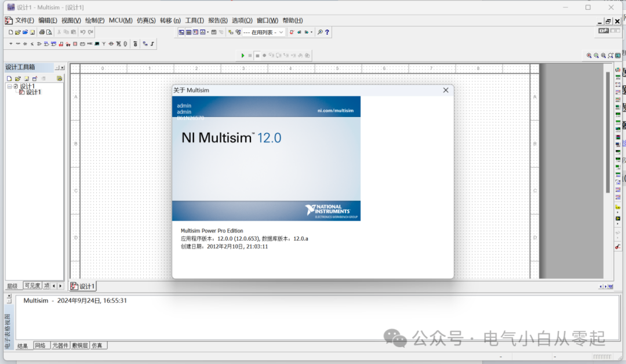Click the New file icon in the toolbar
Image resolution: width=626 pixels, height=364 pixels.
click(11, 32)
